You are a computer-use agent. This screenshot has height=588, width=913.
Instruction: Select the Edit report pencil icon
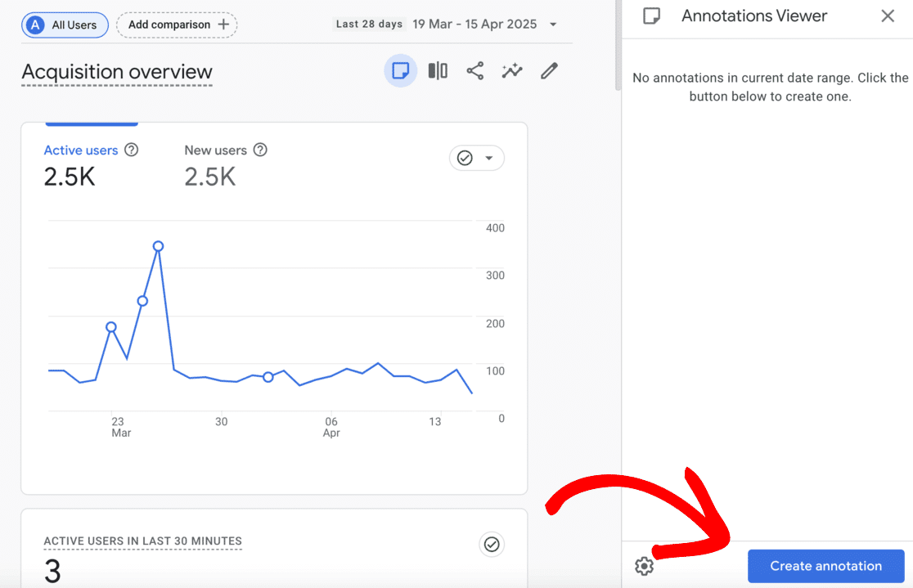click(548, 71)
